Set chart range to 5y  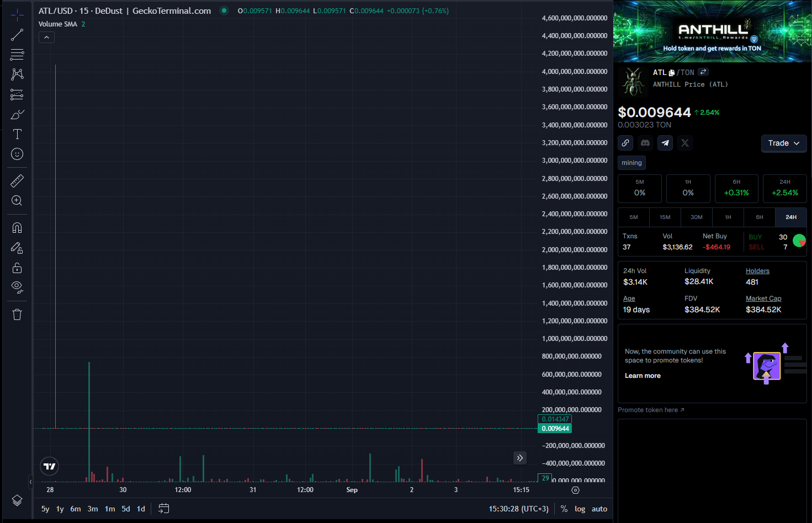[45, 509]
